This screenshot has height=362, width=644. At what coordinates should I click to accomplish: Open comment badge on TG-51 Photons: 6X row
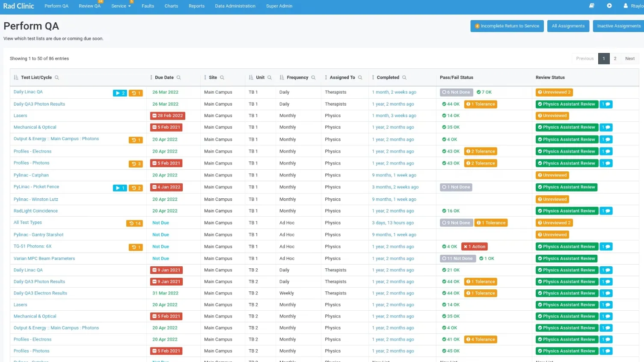(x=606, y=247)
